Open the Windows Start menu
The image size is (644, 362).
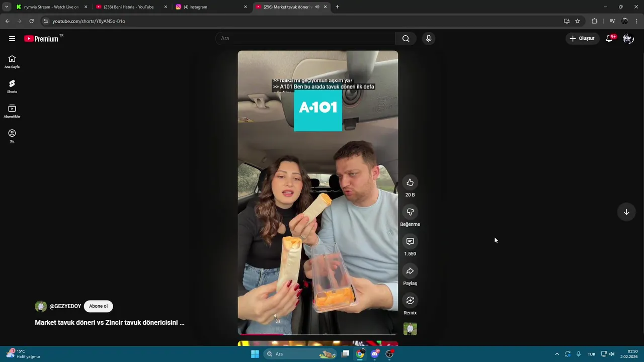255,354
